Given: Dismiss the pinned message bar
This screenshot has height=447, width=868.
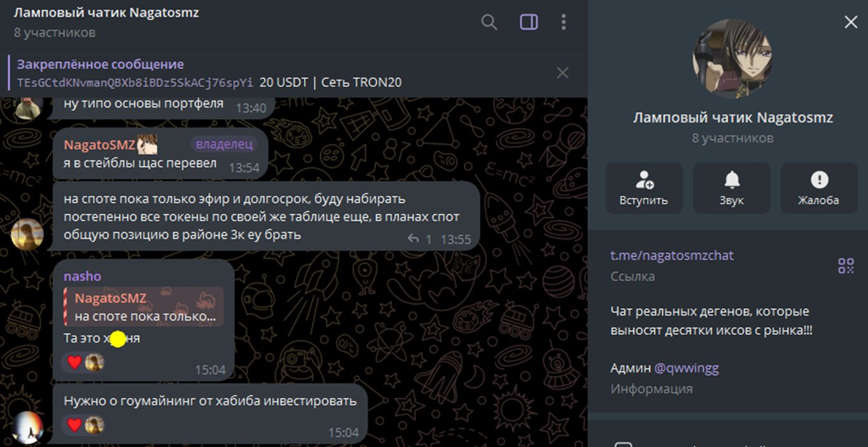Looking at the screenshot, I should click(563, 73).
